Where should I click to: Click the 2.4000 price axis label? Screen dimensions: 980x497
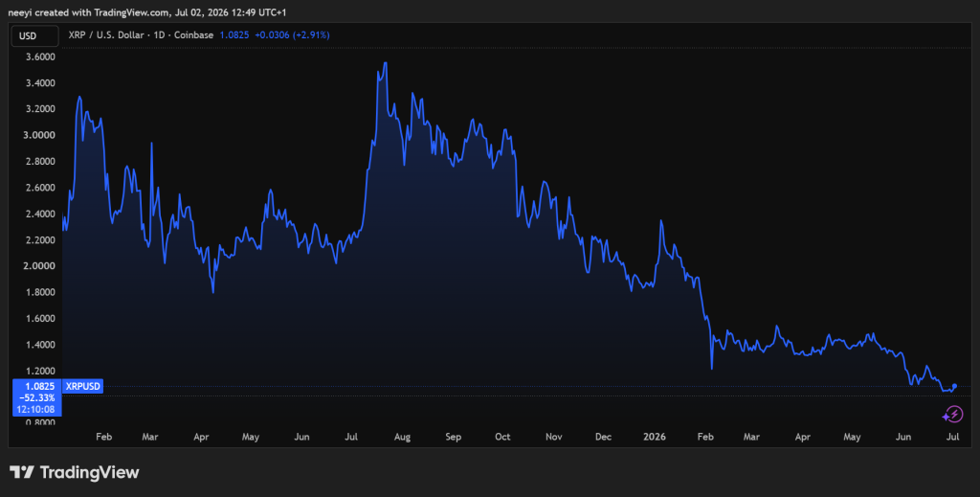click(39, 214)
